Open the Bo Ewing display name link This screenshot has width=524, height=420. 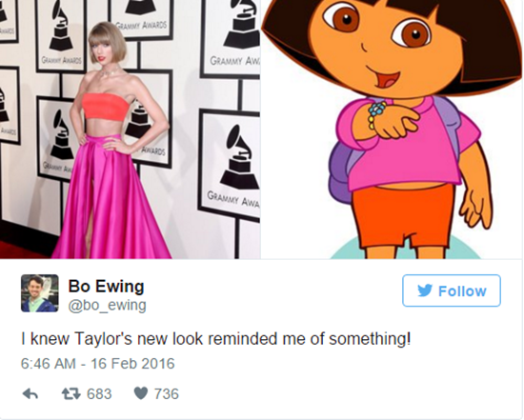pyautogui.click(x=106, y=287)
